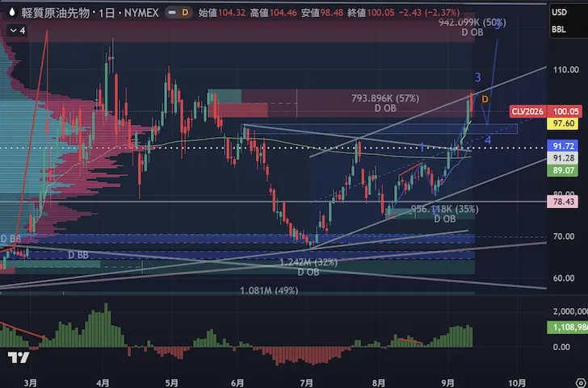Click the blue wave label 3 on chart
This screenshot has height=388, width=588.
478,77
